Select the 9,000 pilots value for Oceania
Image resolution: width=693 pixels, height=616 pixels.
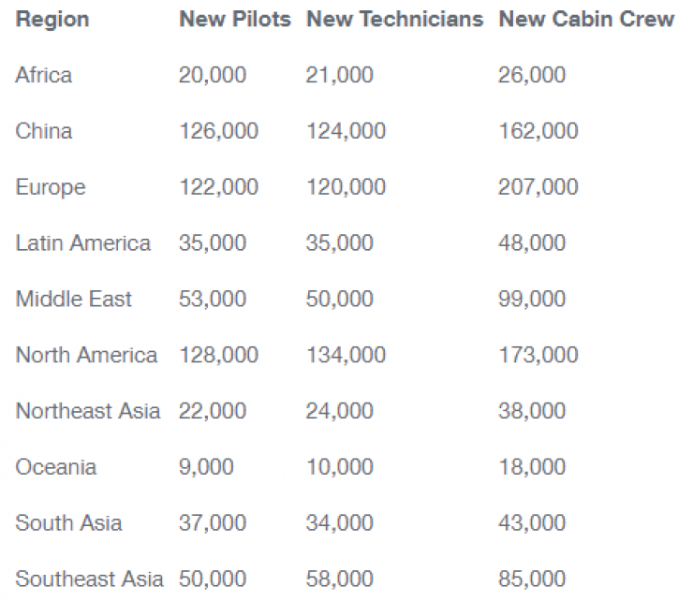pos(206,467)
